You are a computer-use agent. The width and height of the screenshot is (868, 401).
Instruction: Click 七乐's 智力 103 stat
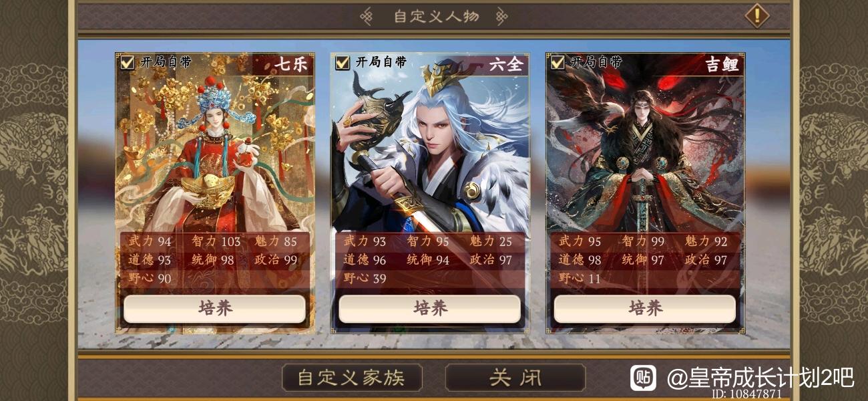point(216,241)
